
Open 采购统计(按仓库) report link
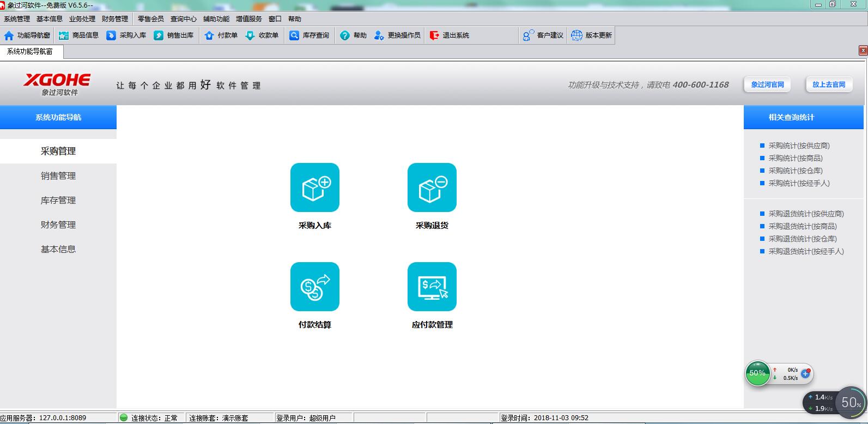click(x=796, y=171)
